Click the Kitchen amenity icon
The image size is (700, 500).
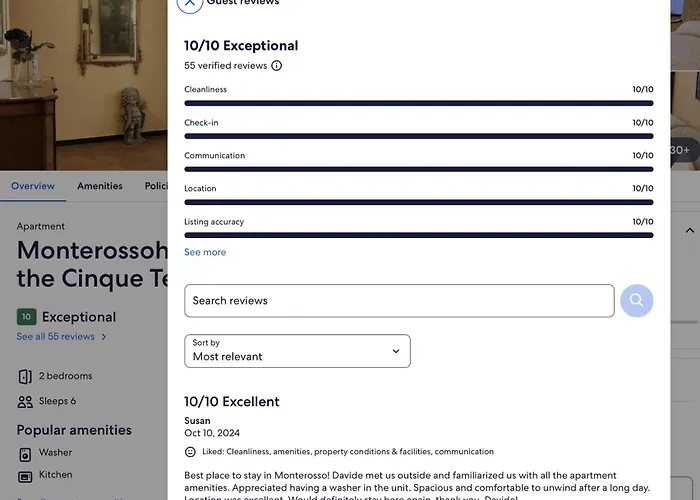25,477
